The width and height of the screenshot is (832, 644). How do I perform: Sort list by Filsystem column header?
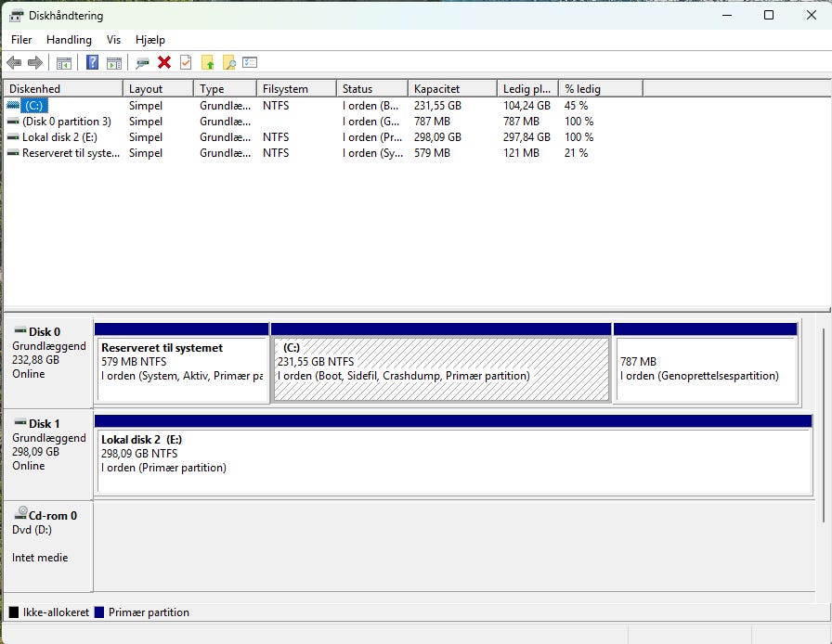(x=295, y=89)
